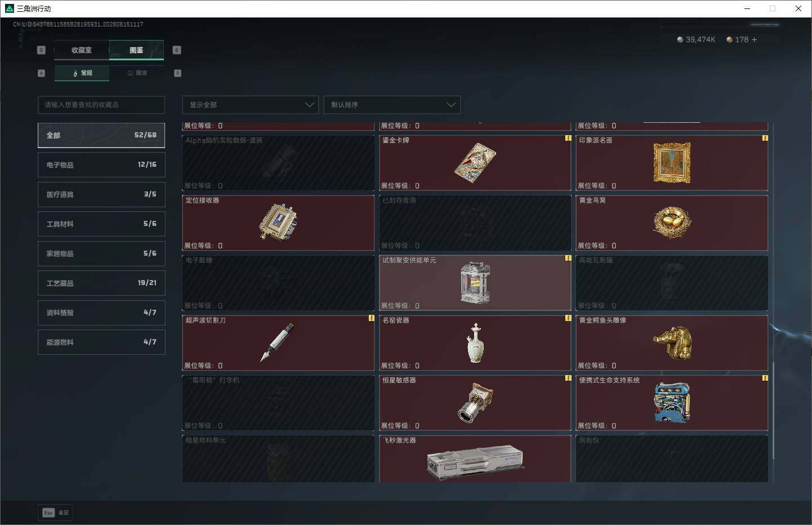Click the 39,474K currency balance

[x=696, y=39]
